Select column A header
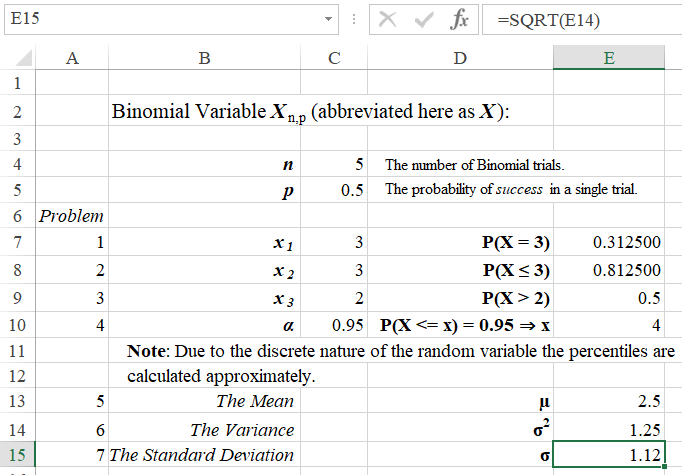This screenshot has height=475, width=682. coord(72,59)
